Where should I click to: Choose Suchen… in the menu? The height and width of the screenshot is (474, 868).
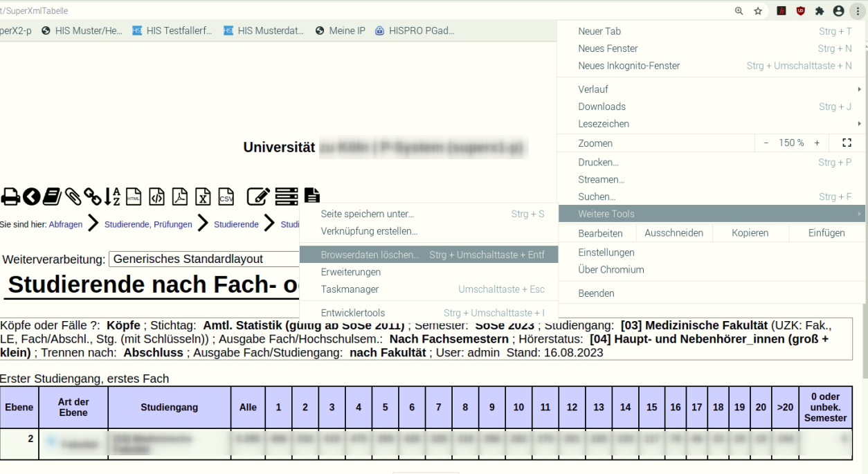click(712, 197)
